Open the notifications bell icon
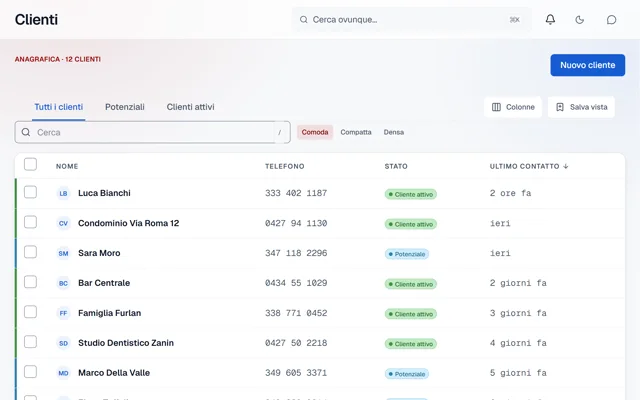 pyautogui.click(x=550, y=20)
